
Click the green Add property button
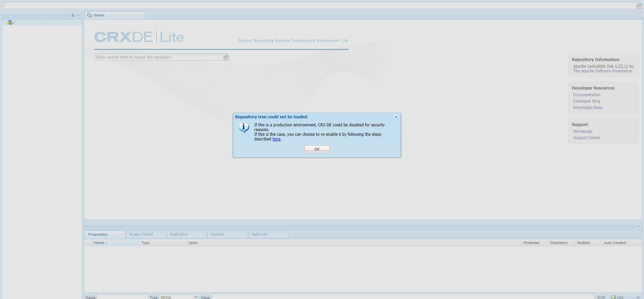click(x=617, y=297)
